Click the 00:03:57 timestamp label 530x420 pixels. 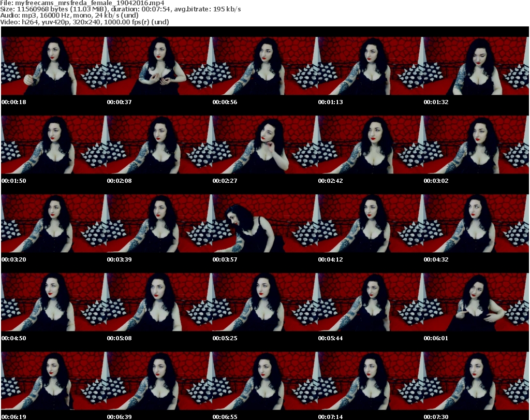[x=225, y=259]
